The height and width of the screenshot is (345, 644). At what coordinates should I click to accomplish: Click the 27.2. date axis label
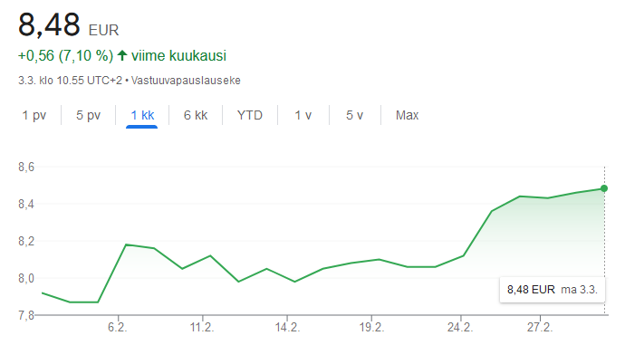540,327
